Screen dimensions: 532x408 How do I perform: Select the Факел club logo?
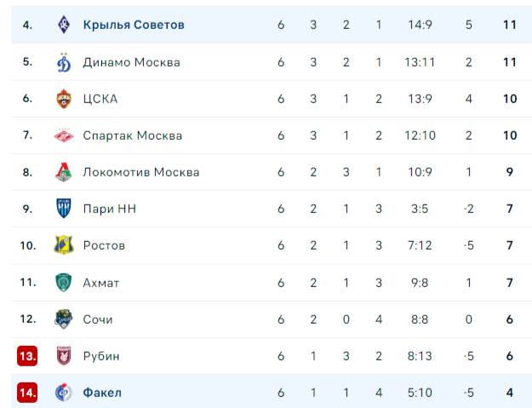(64, 393)
